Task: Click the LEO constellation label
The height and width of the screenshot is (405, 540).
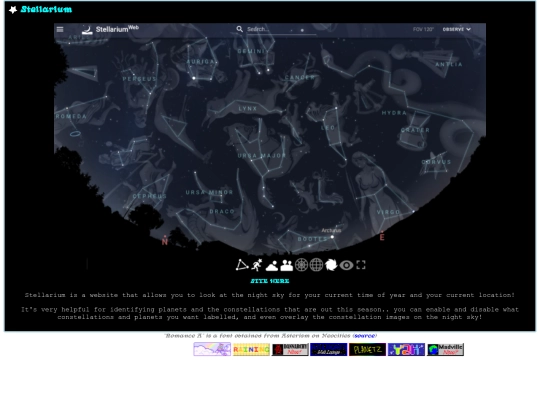Action: coord(328,128)
